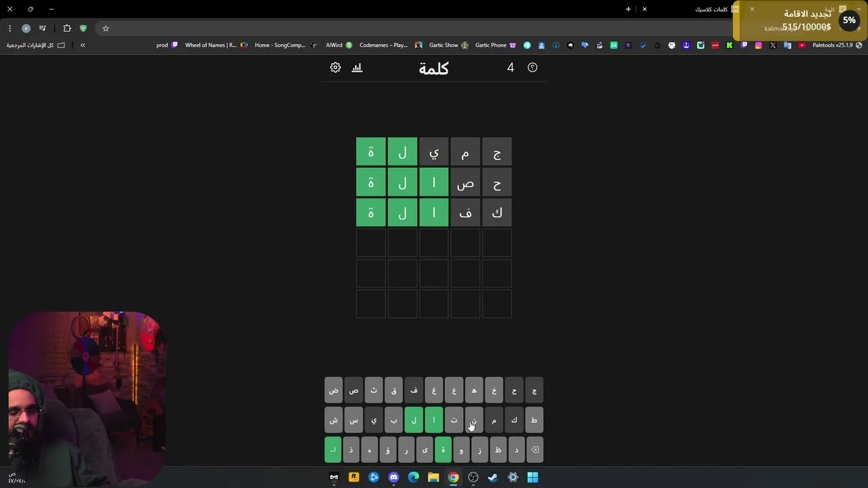Tap the ي key on the keyboard
This screenshot has height=488, width=868.
click(x=374, y=420)
